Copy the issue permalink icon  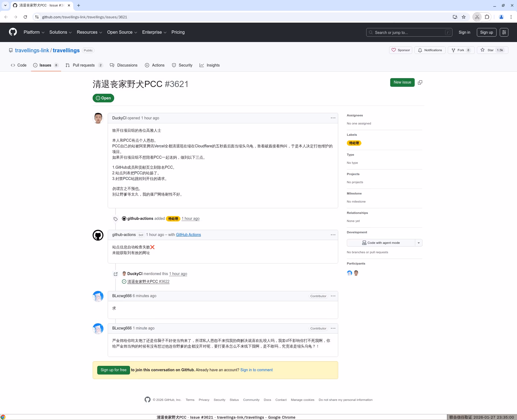(x=420, y=82)
